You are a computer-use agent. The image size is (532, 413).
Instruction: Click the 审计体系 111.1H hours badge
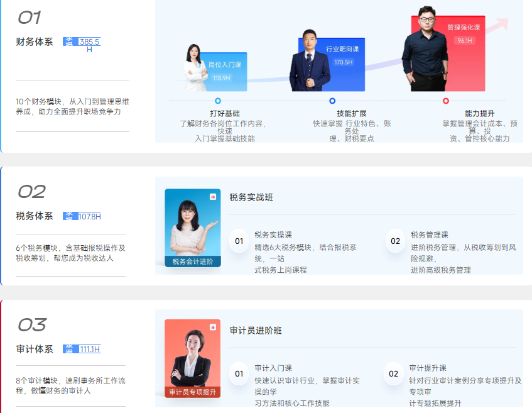[x=82, y=349]
